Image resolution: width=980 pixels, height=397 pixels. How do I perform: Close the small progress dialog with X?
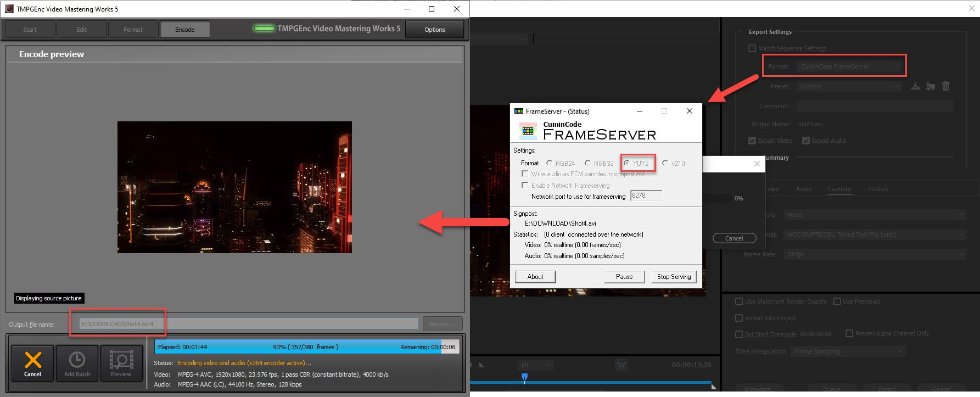[x=757, y=164]
